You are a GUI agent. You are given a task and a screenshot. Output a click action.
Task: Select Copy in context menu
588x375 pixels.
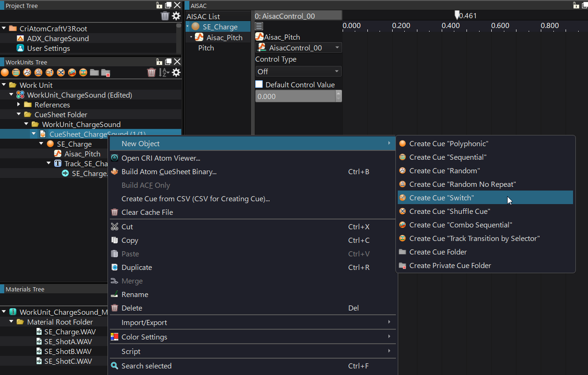[252, 241]
